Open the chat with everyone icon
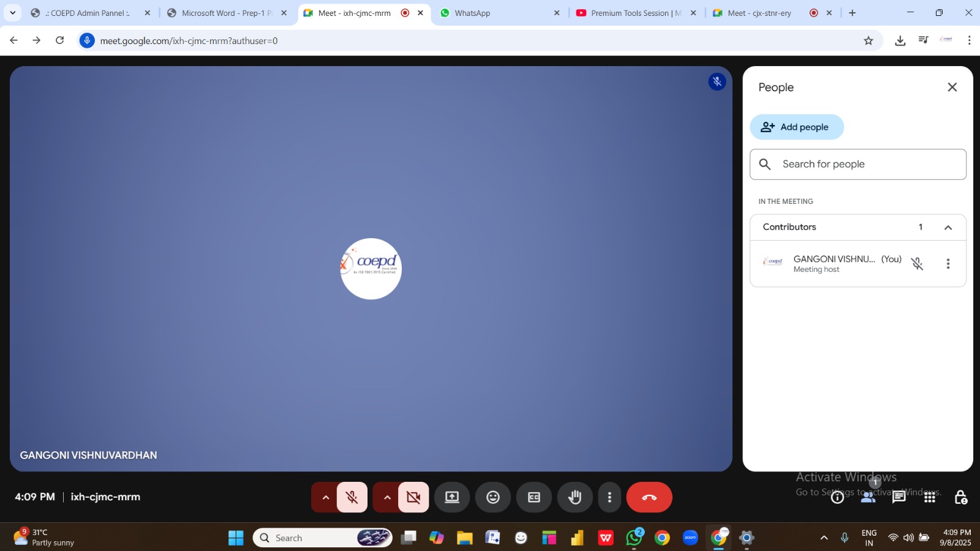 pos(899,497)
